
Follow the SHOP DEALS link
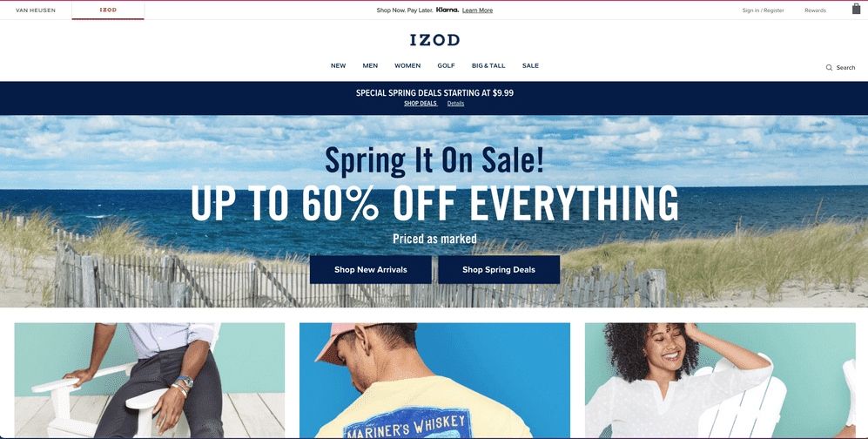pyautogui.click(x=421, y=104)
